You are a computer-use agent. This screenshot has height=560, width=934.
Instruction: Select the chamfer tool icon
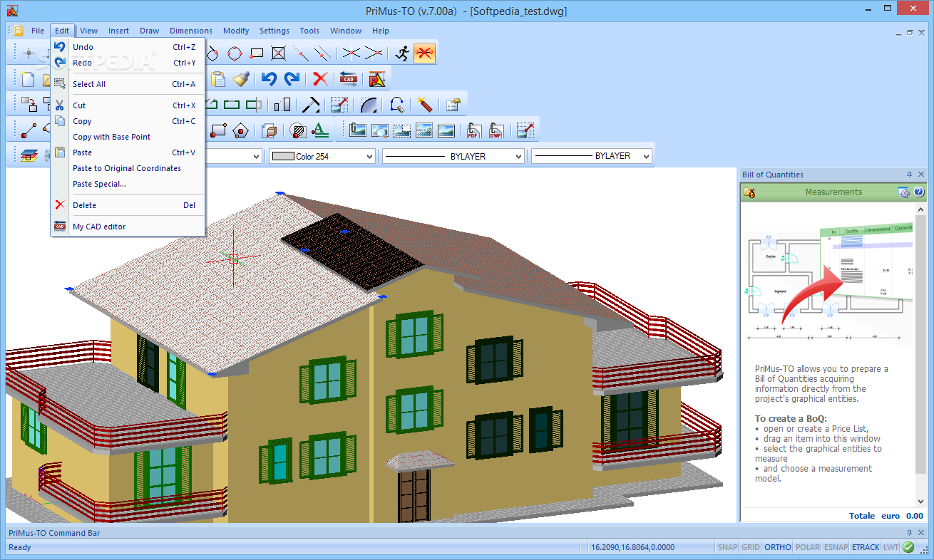pos(310,105)
